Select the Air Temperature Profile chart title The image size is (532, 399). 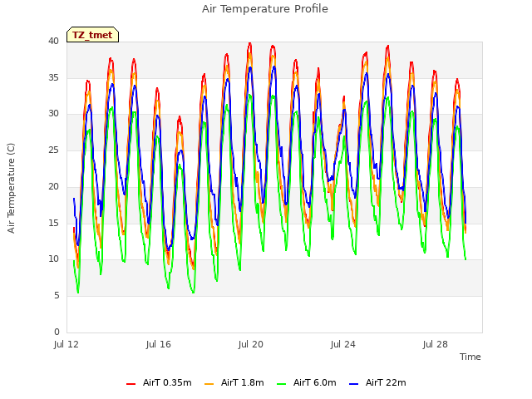tap(265, 9)
